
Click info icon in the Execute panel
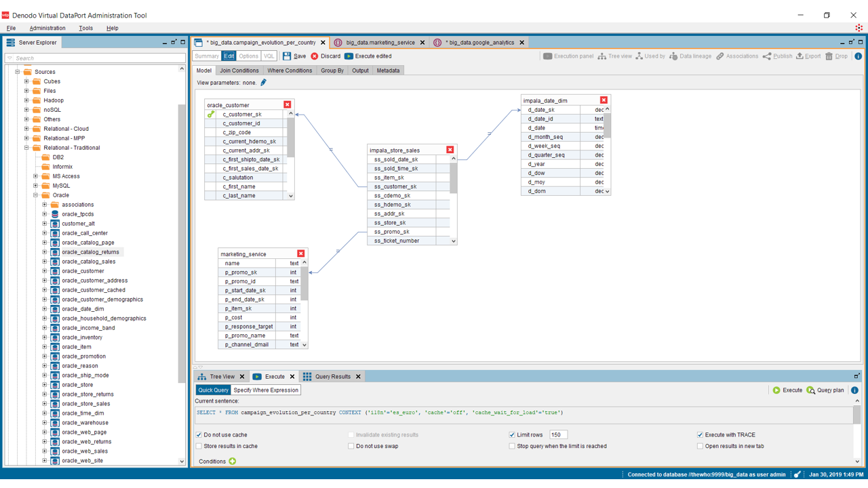854,390
